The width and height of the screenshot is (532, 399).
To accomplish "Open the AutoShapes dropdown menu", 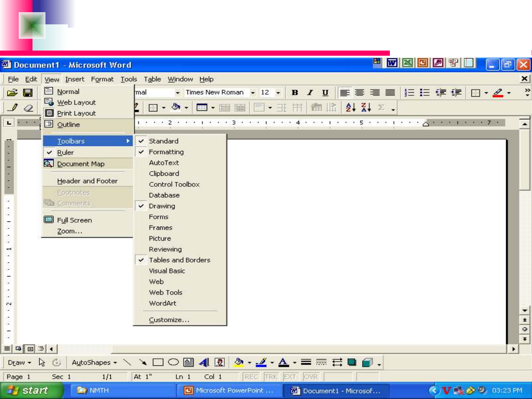I will click(94, 362).
